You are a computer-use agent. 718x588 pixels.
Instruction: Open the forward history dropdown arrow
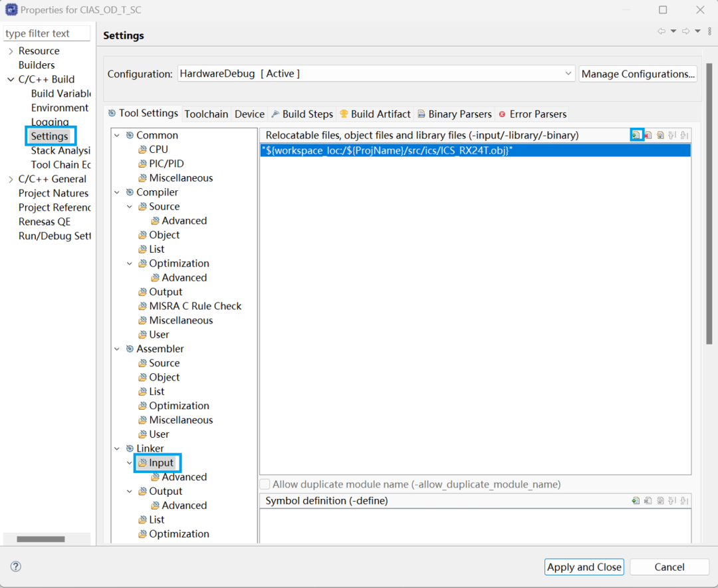tap(698, 31)
